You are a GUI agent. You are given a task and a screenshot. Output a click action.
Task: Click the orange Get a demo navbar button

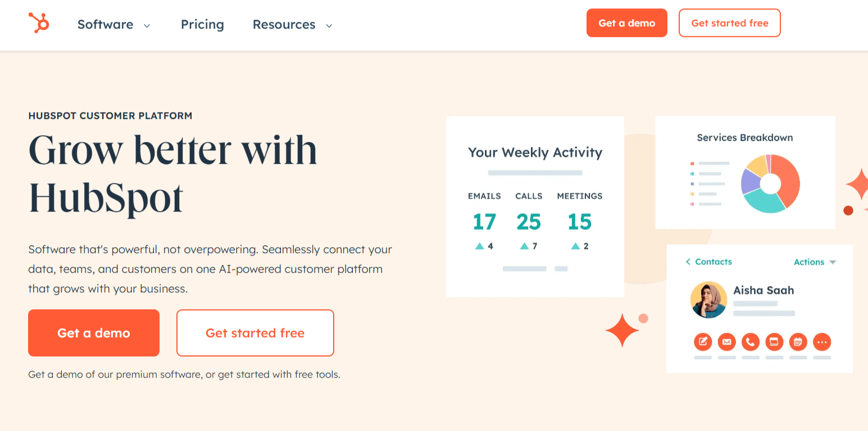pos(626,22)
